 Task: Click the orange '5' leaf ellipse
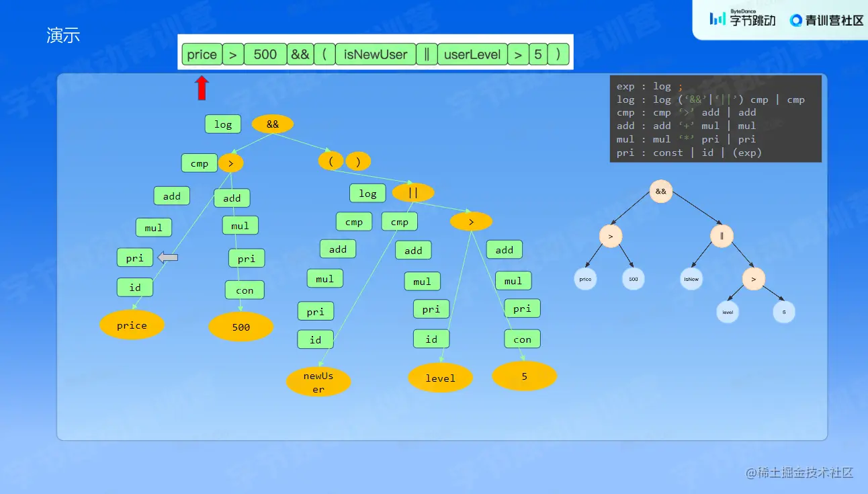[525, 376]
